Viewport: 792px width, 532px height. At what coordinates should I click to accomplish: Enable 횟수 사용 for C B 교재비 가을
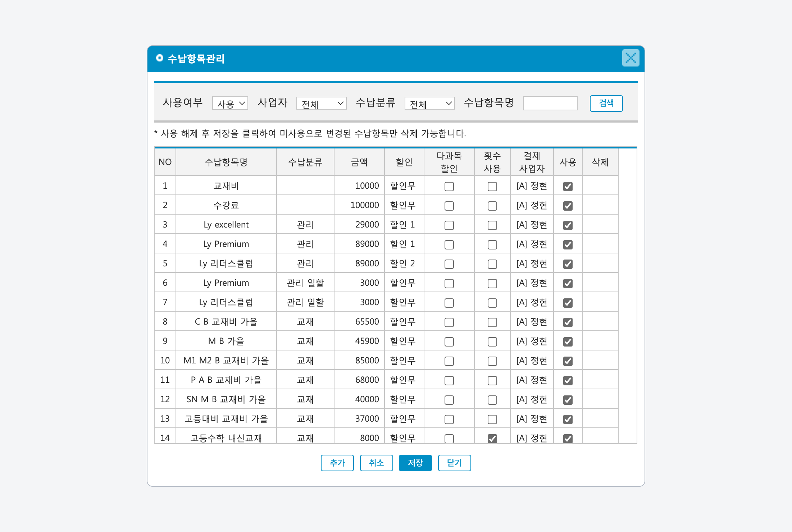[492, 322]
